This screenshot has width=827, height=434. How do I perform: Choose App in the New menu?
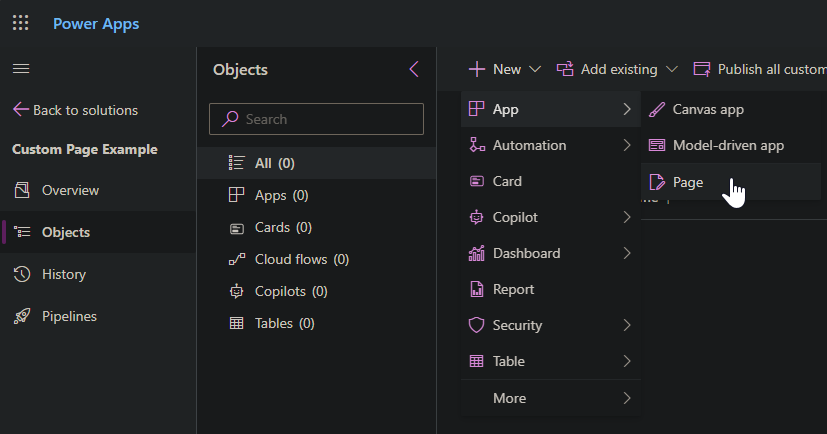coord(551,109)
